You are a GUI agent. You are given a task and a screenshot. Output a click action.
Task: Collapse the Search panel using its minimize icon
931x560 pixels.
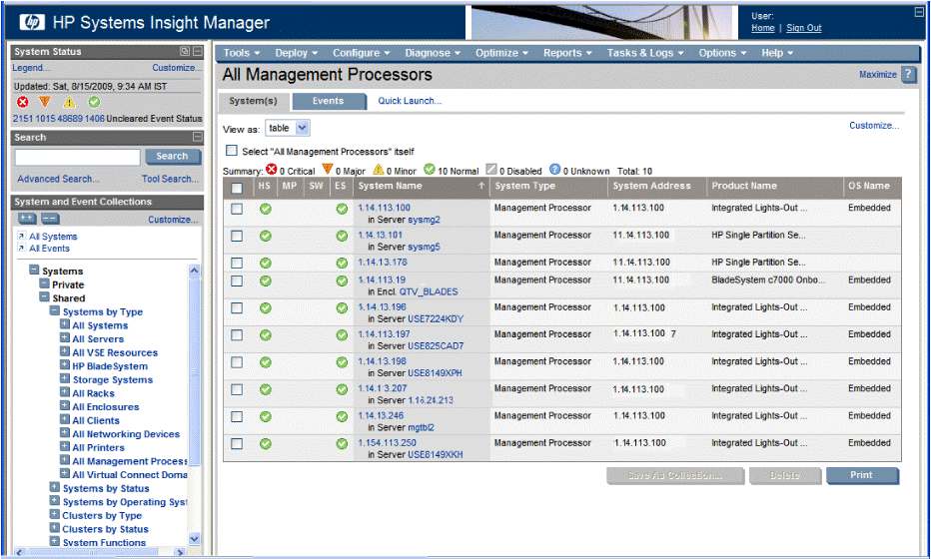(x=197, y=137)
